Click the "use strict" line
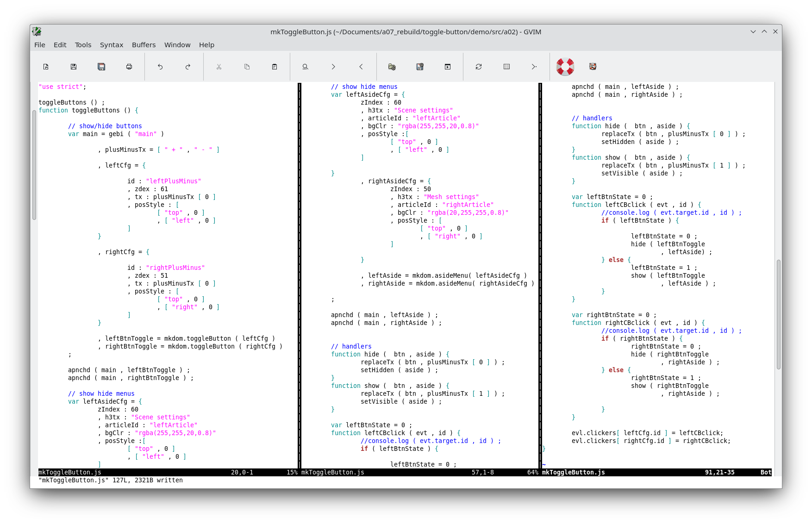812x524 pixels. pos(62,87)
